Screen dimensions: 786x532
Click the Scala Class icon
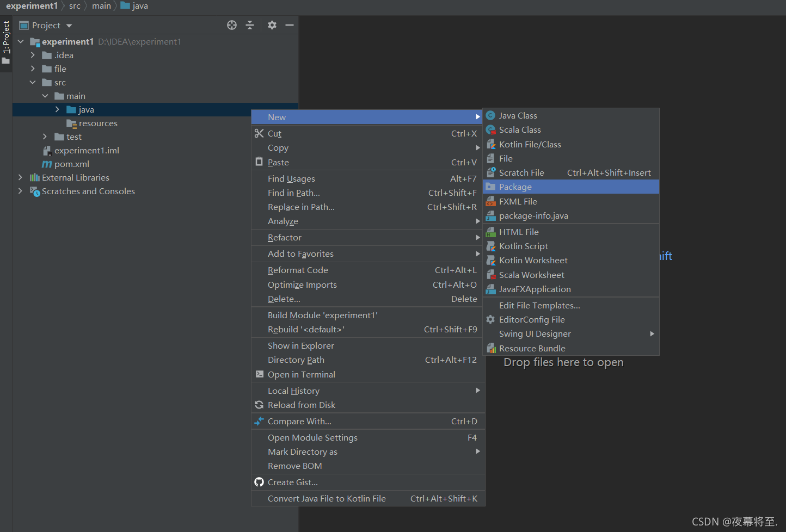pos(490,129)
